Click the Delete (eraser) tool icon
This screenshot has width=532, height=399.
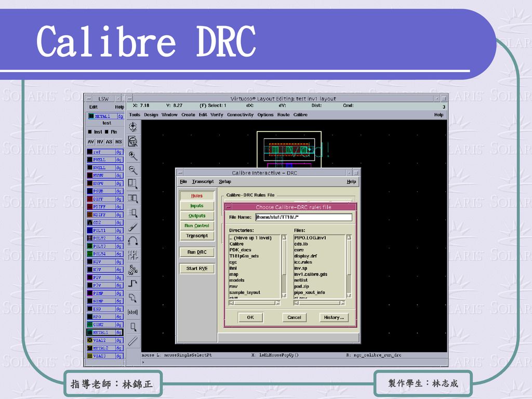[x=133, y=227]
